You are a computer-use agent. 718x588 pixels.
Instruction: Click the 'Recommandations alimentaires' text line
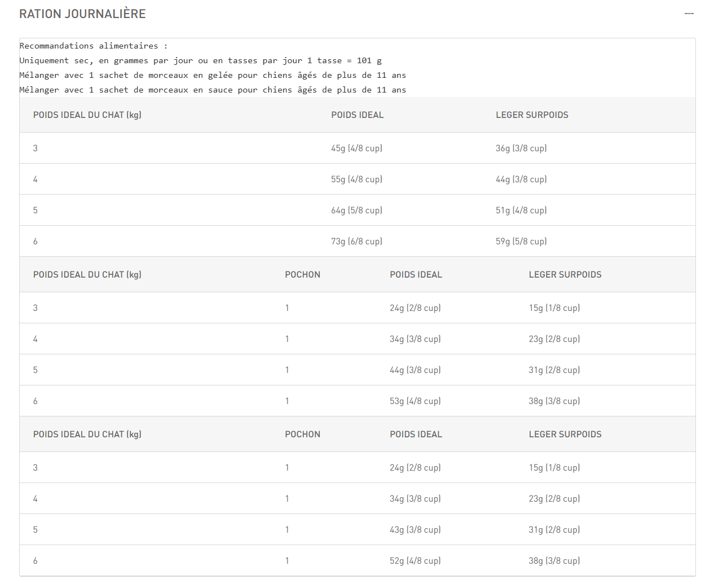pyautogui.click(x=93, y=46)
